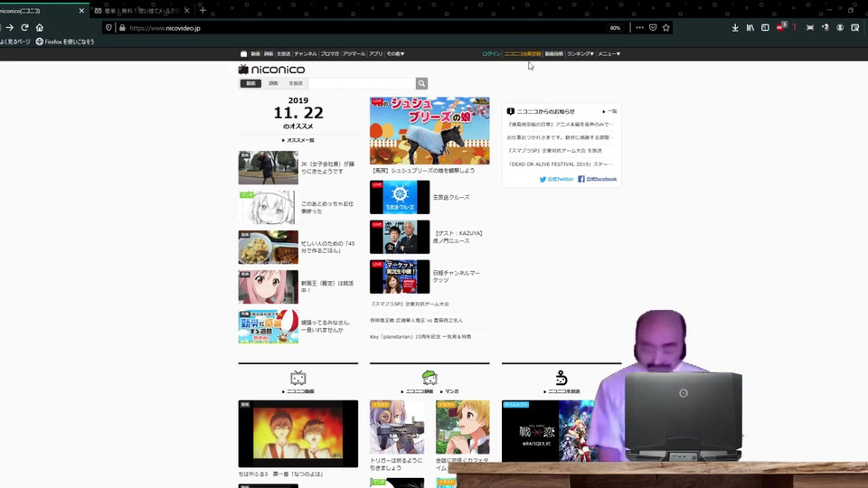868x488 pixels.
Task: Click the screenshot extension icon in toolbar
Action: point(810,28)
